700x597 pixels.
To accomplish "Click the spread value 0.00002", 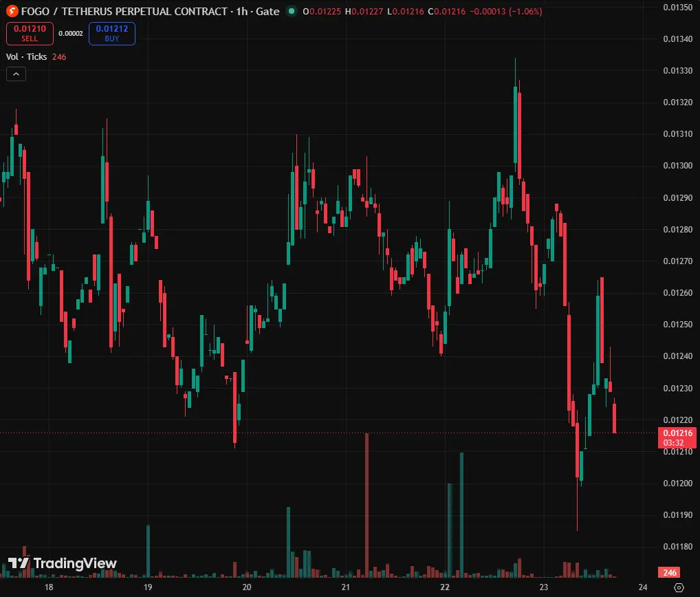I will click(x=71, y=34).
